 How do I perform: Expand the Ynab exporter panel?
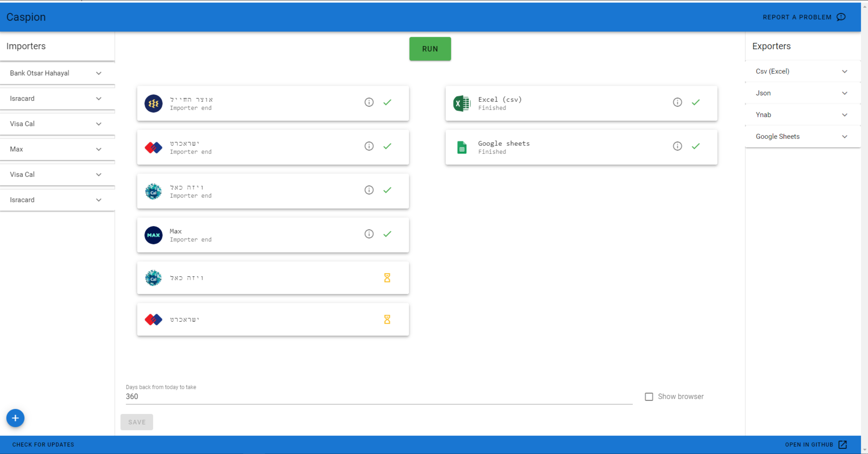[x=844, y=115]
